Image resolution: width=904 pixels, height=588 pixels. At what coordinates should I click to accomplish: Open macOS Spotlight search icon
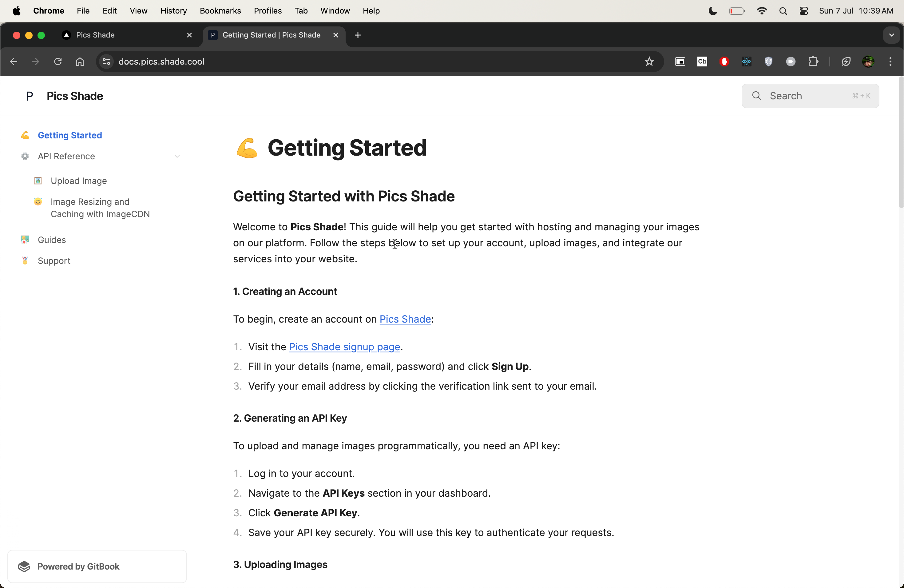tap(783, 11)
